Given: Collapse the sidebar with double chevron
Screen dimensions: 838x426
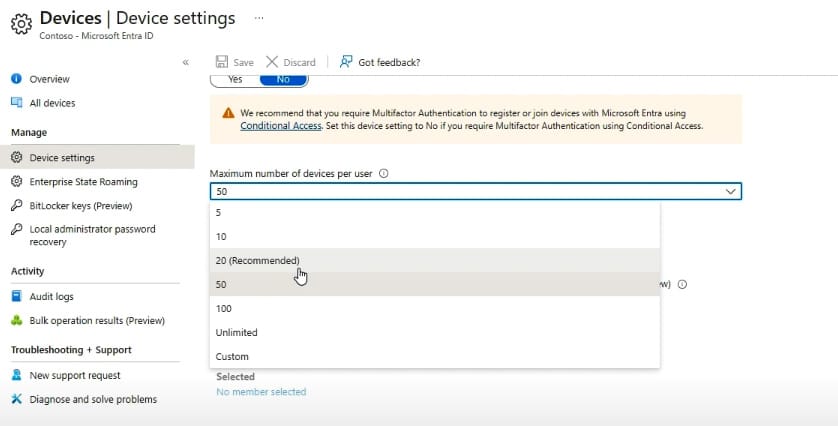Looking at the screenshot, I should [185, 62].
